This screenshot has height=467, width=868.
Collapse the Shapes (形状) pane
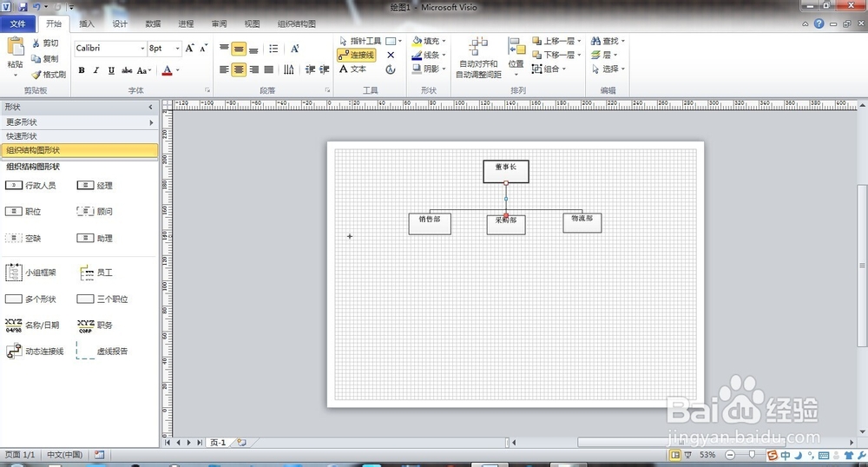tap(150, 108)
